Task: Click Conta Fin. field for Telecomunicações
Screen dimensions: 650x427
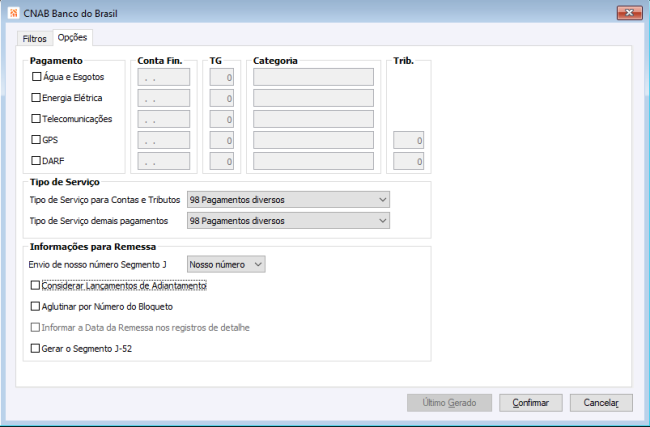Action: coord(164,119)
